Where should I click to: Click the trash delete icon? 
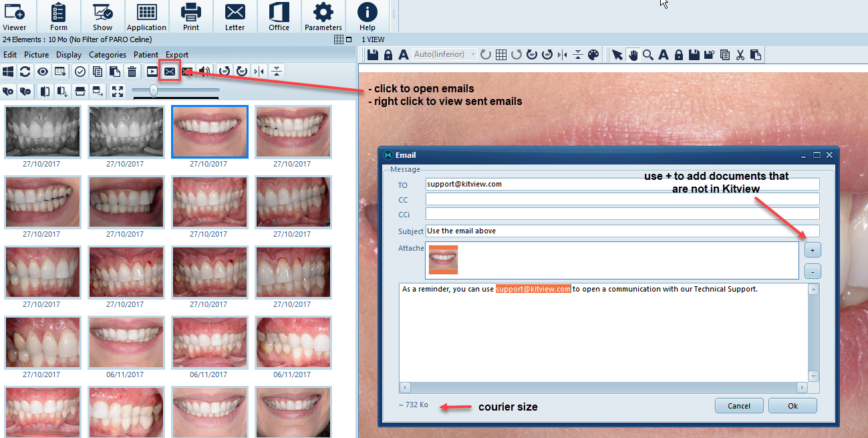point(132,72)
